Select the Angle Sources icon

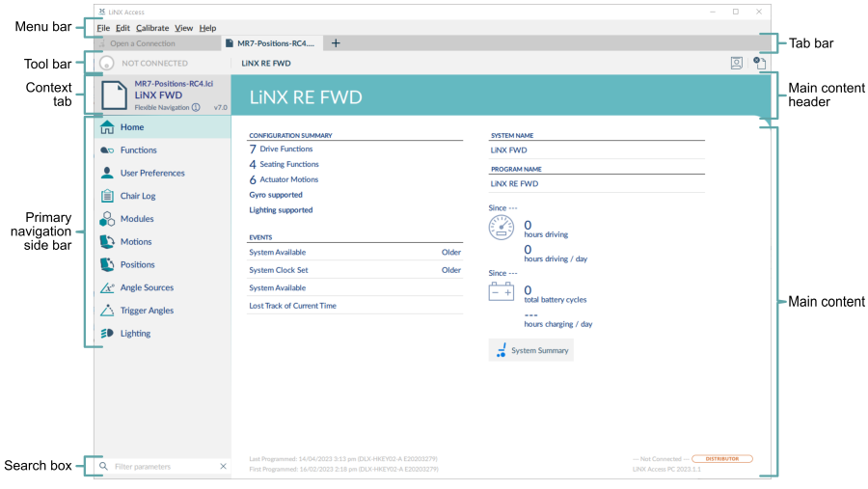click(x=107, y=287)
